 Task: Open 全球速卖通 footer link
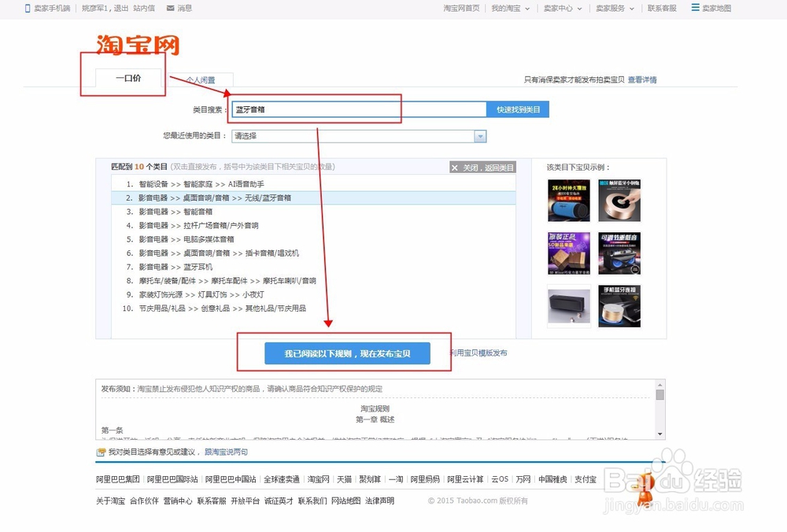(x=282, y=479)
